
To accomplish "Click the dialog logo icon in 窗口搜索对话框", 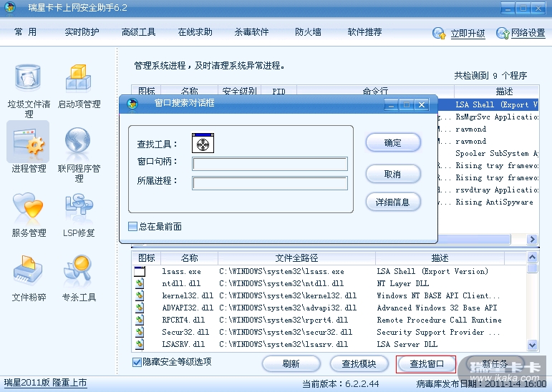I will pyautogui.click(x=132, y=104).
